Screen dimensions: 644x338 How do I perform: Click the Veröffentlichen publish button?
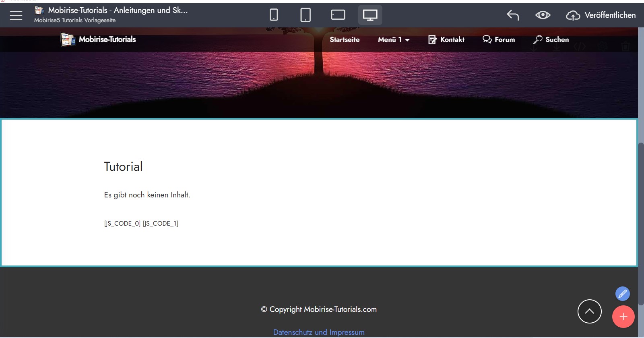click(x=601, y=15)
